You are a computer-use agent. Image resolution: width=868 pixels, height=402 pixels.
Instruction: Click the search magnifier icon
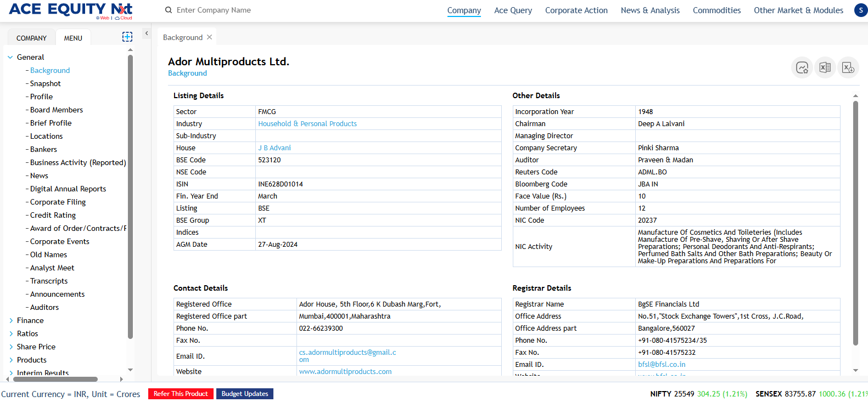coord(169,10)
